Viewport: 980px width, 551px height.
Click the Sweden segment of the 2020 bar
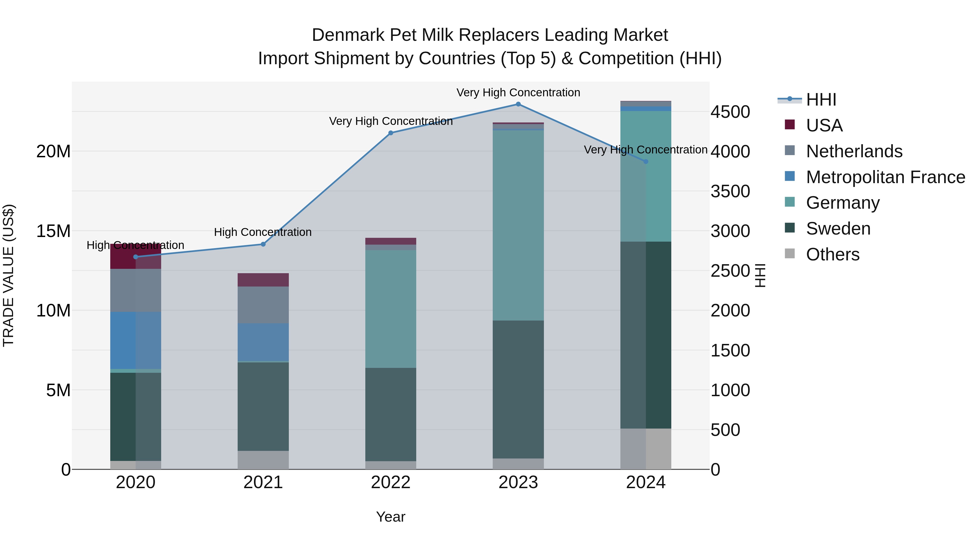point(136,417)
